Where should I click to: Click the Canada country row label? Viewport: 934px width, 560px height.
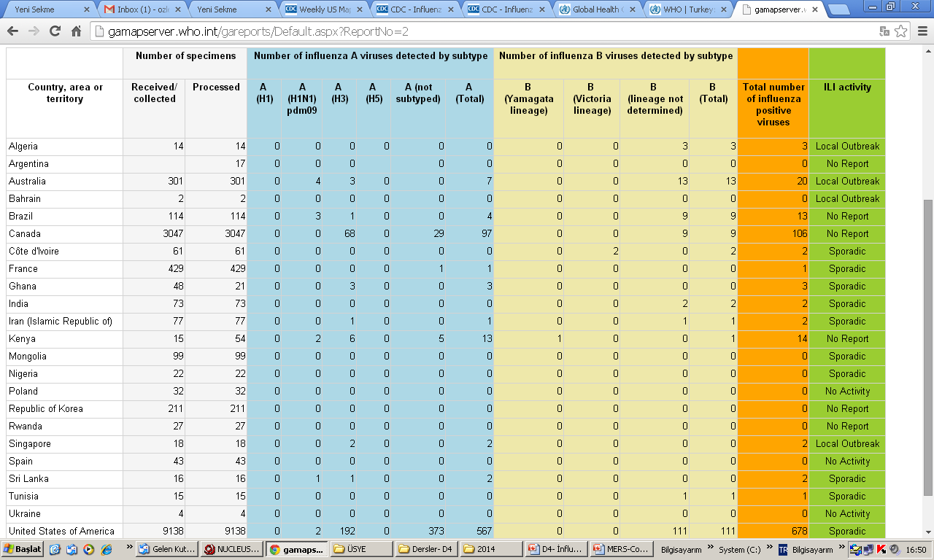25,233
